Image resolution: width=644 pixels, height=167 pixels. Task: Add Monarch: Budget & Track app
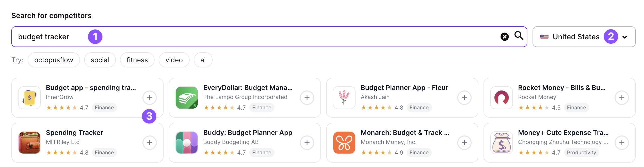pyautogui.click(x=464, y=143)
